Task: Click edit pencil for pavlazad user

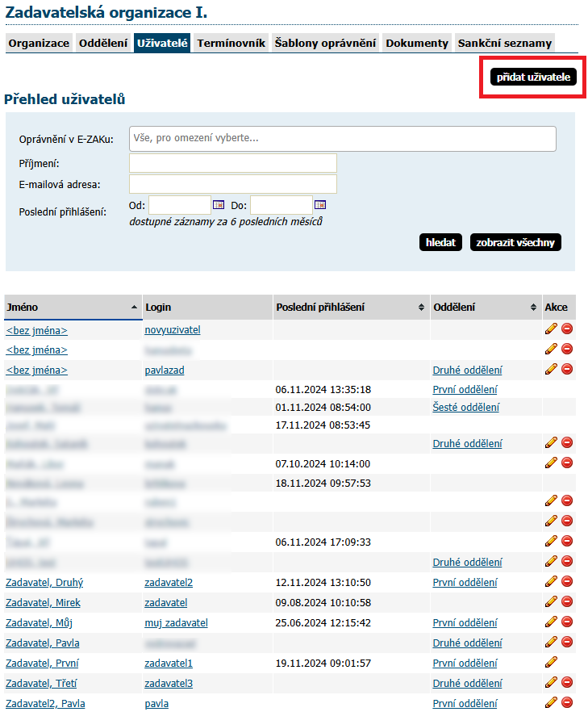Action: pos(551,369)
